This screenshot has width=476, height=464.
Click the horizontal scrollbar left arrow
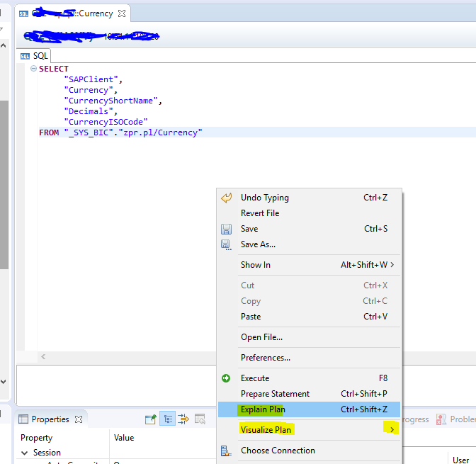click(43, 357)
